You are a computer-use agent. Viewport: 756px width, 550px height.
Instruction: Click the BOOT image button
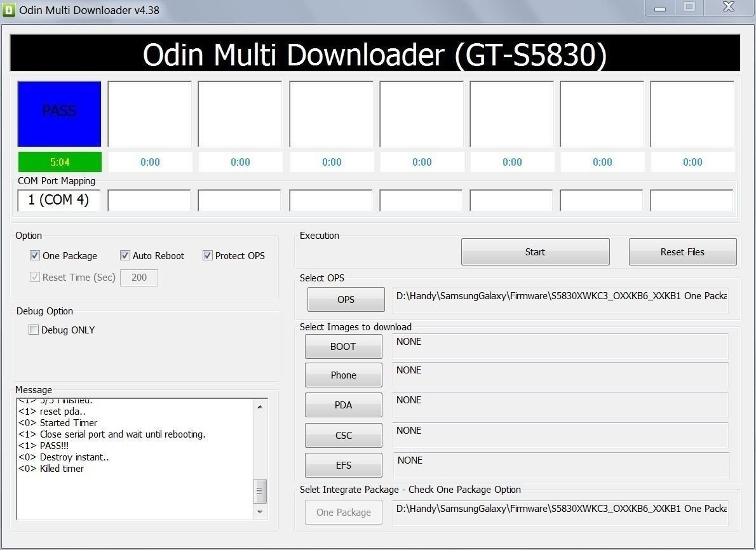tap(343, 347)
